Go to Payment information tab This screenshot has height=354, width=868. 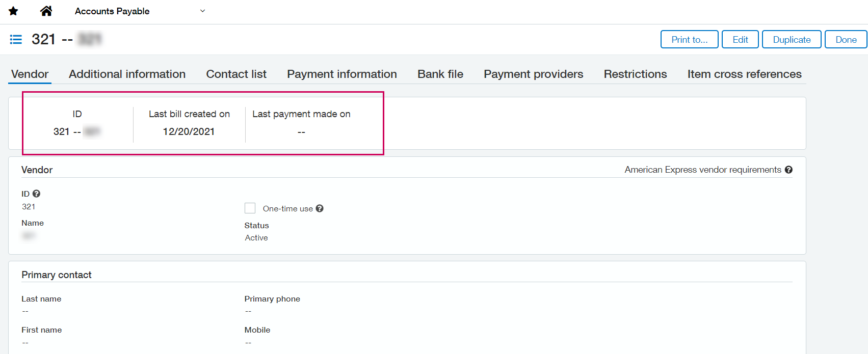pos(342,74)
